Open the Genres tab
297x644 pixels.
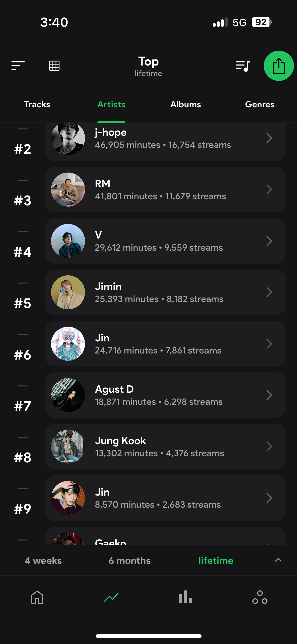[260, 104]
